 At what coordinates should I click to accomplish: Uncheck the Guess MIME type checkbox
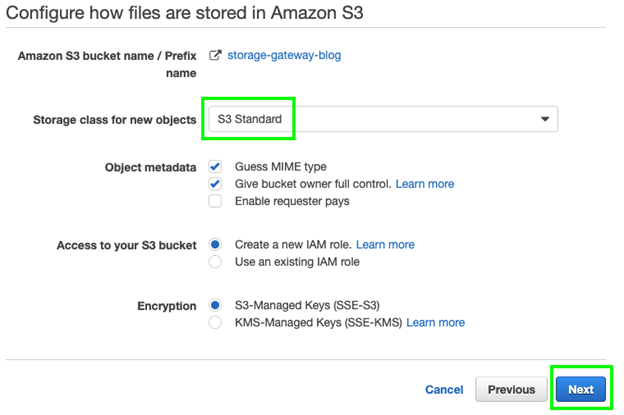point(215,167)
